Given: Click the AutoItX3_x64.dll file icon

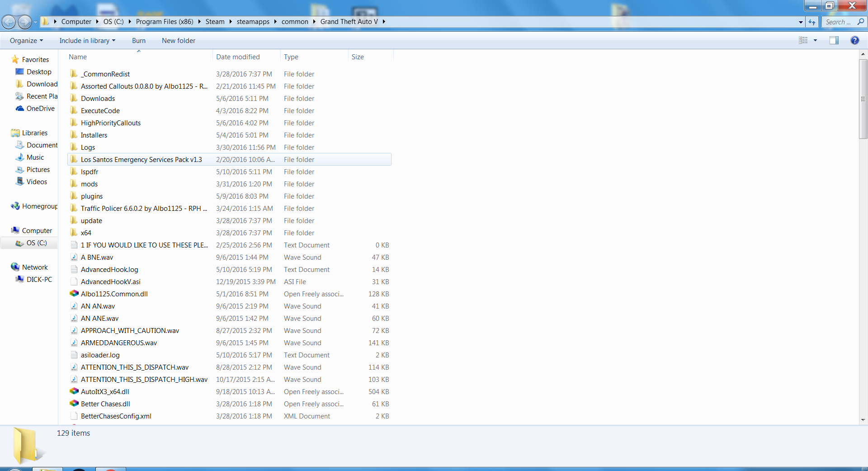Looking at the screenshot, I should pos(74,391).
